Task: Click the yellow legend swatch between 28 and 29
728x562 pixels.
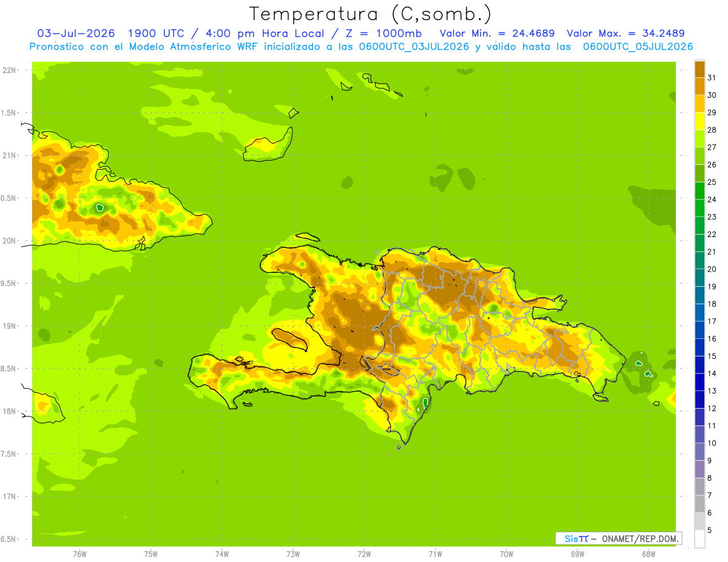Action: click(x=699, y=121)
